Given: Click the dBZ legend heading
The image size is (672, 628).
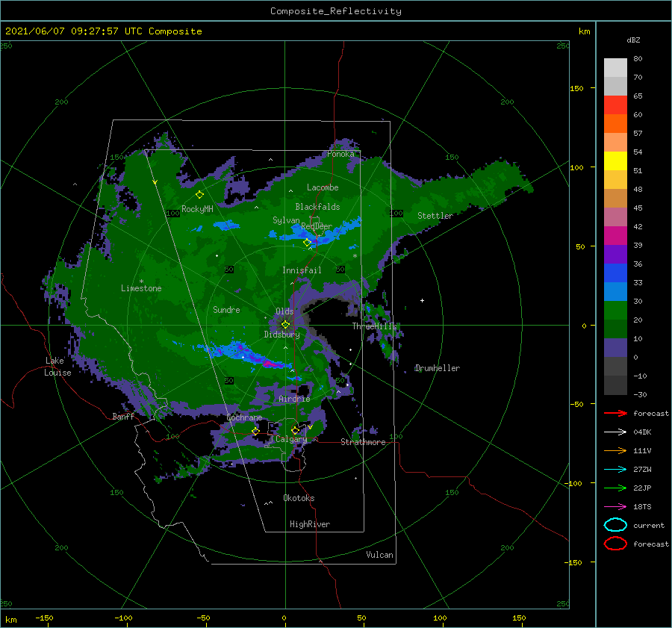Looking at the screenshot, I should point(633,40).
